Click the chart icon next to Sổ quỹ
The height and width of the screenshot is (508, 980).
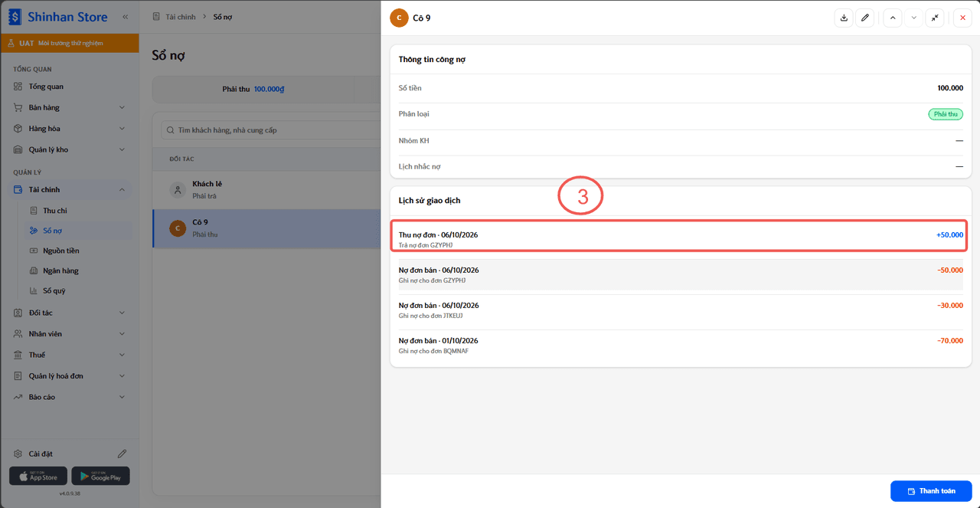point(34,290)
